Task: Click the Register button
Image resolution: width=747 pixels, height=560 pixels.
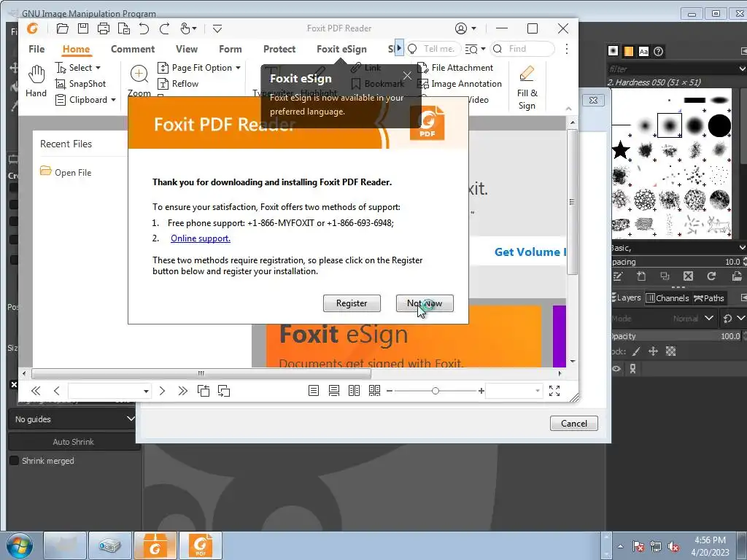Action: [x=352, y=303]
